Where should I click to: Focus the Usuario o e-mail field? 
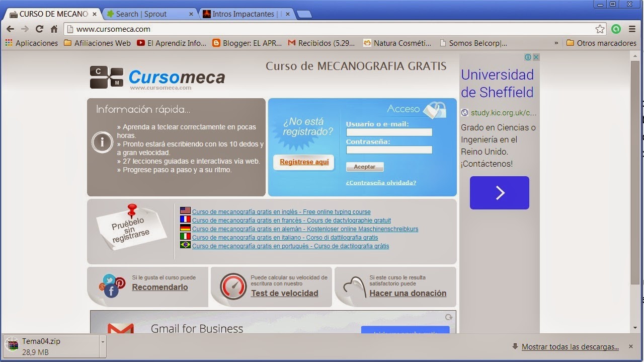[x=389, y=132]
